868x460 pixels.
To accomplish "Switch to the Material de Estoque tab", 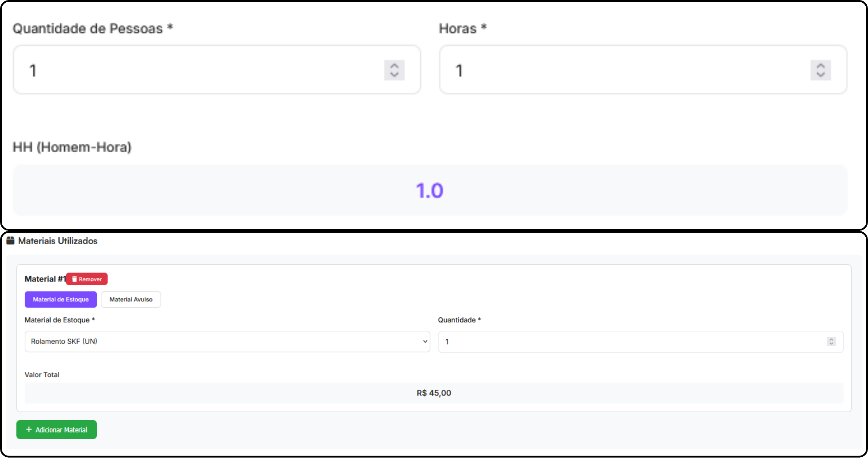I will (x=61, y=300).
